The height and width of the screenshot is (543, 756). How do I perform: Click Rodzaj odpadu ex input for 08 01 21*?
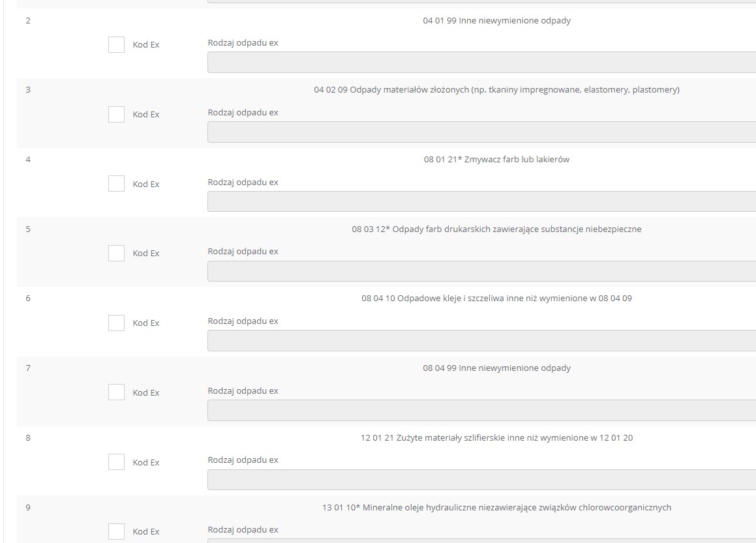[x=481, y=201]
